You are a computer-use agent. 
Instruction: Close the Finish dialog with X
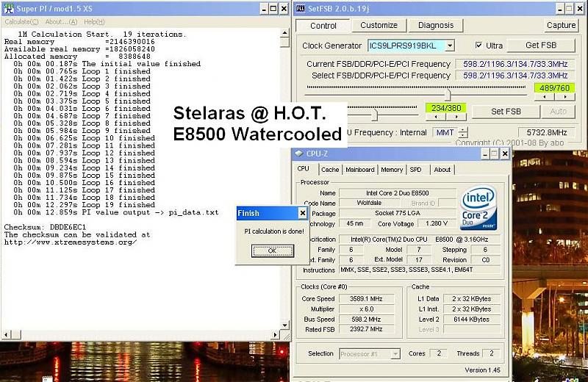click(303, 213)
